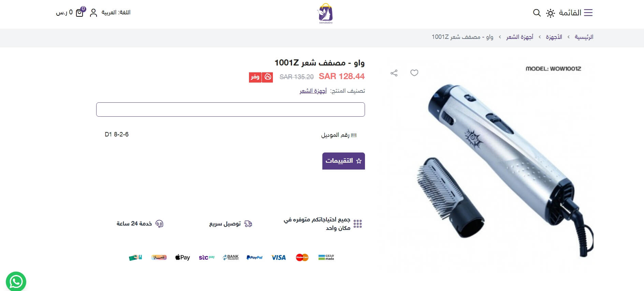Click the share product icon

tap(394, 73)
